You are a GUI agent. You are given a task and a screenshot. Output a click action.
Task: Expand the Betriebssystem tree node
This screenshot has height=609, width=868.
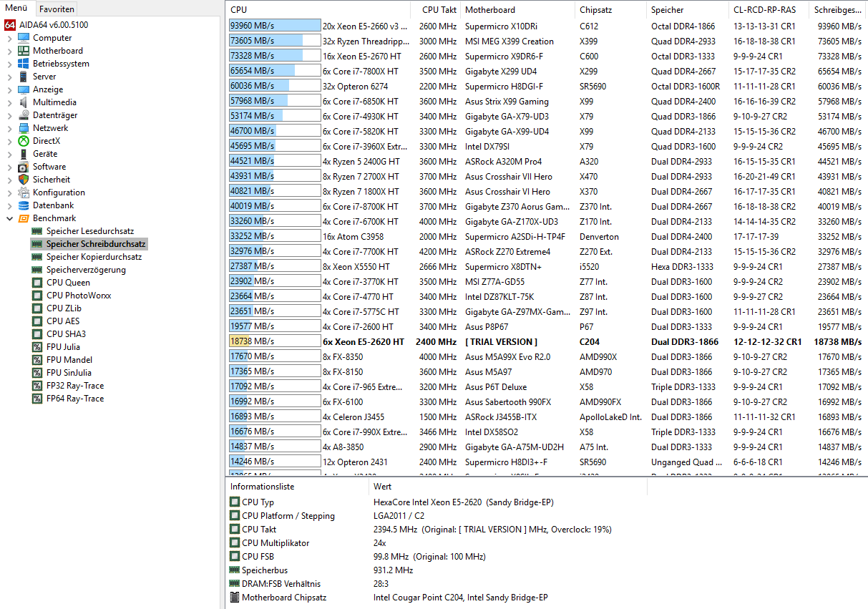click(9, 64)
